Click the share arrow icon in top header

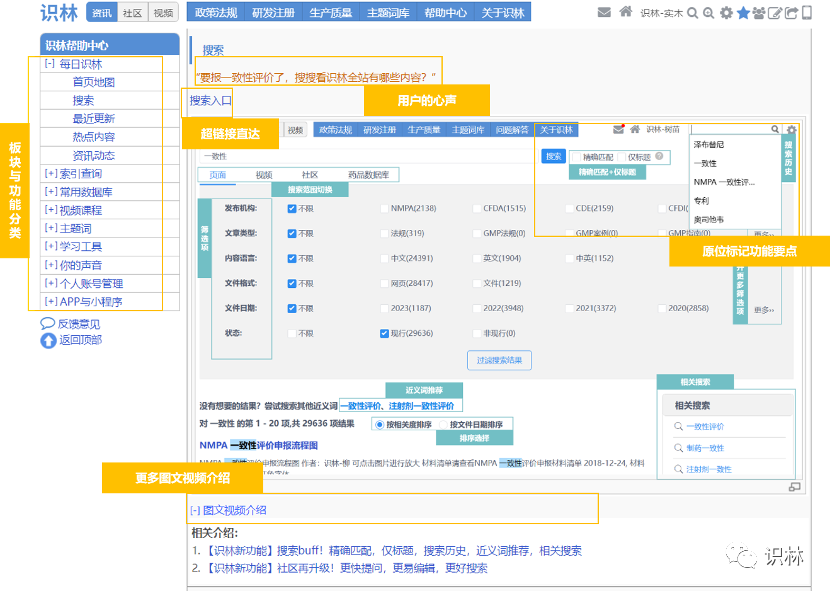(x=791, y=13)
